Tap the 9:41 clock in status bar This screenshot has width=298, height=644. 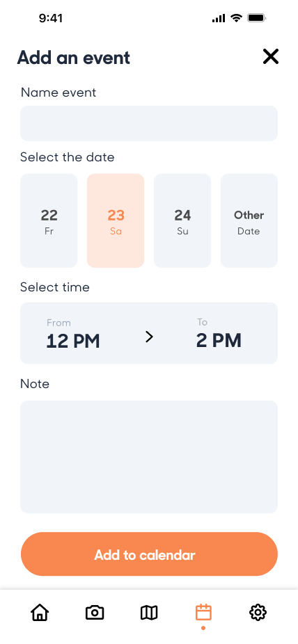[x=51, y=18]
